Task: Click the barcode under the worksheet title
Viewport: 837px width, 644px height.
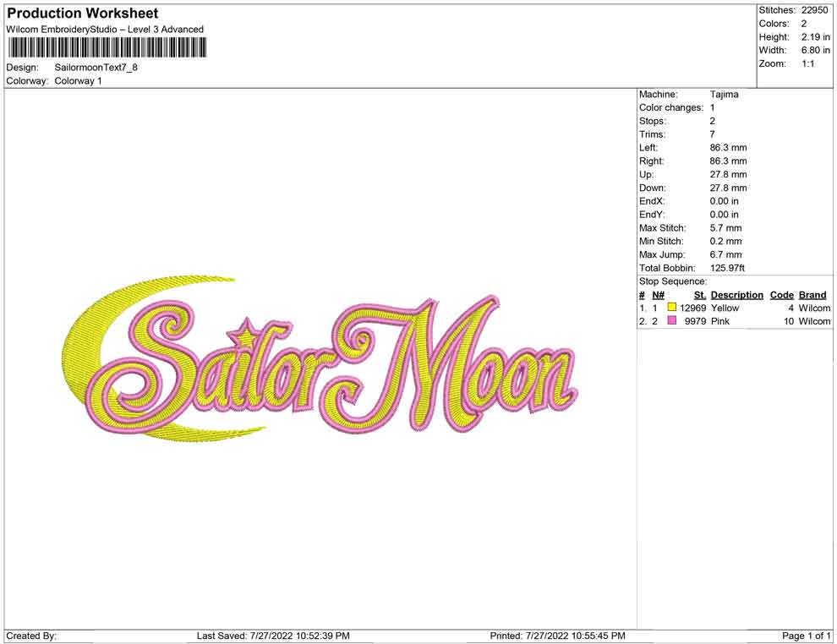Action: pyautogui.click(x=107, y=48)
